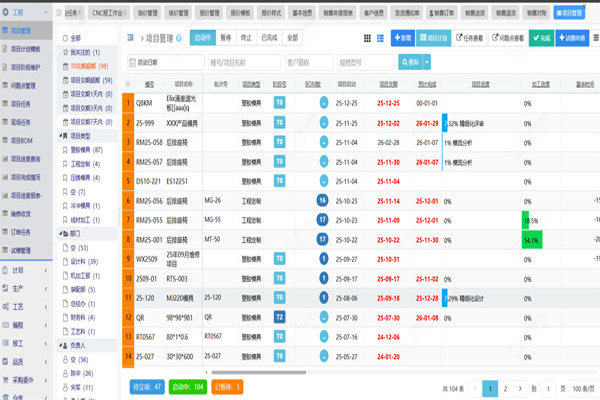
Task: Click 54.1% green progress bar for RM25-001
Action: pos(532,240)
